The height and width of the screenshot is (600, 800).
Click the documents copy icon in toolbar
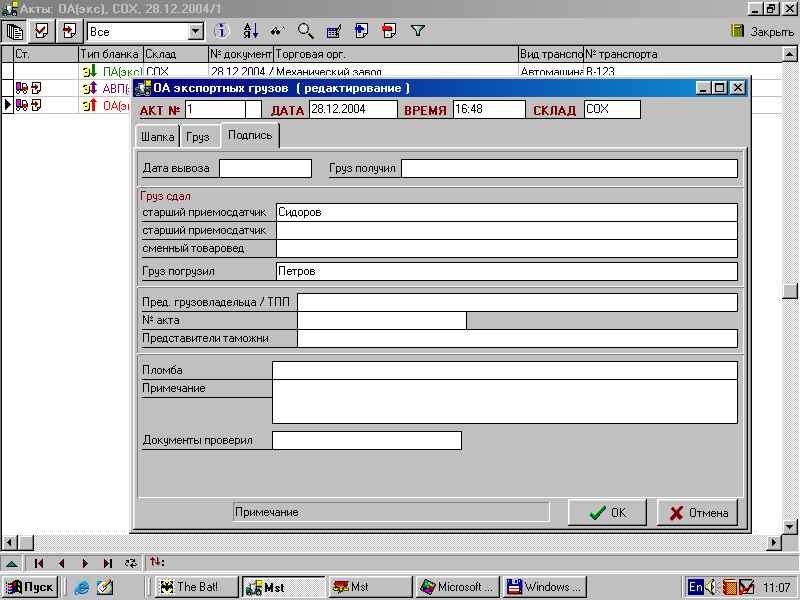pyautogui.click(x=14, y=31)
